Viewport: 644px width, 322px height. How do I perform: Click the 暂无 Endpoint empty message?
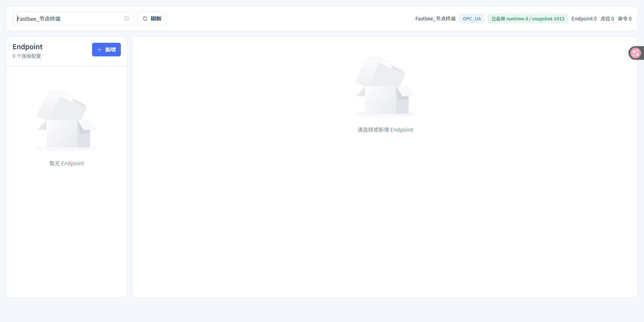point(67,163)
